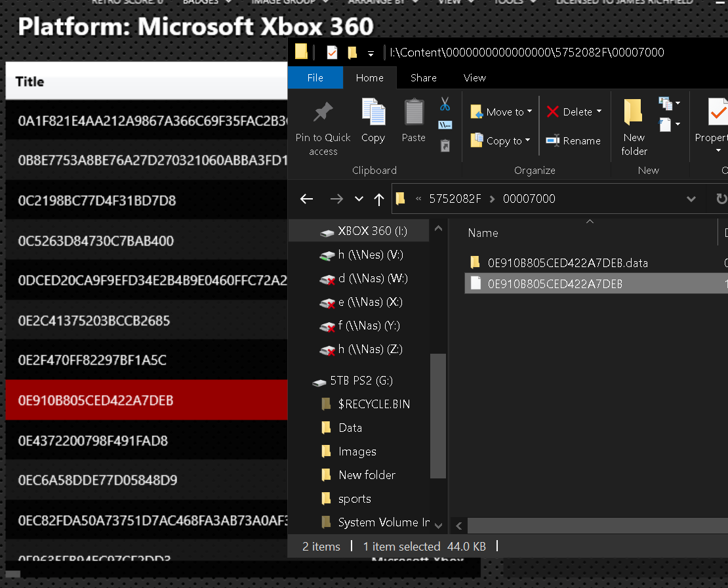The height and width of the screenshot is (588, 728).
Task: Open the Copy to dropdown
Action: [527, 140]
